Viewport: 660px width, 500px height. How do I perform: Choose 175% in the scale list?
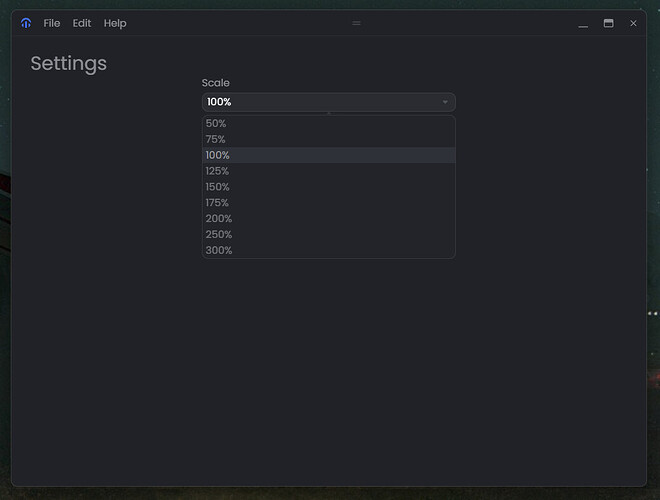point(218,203)
